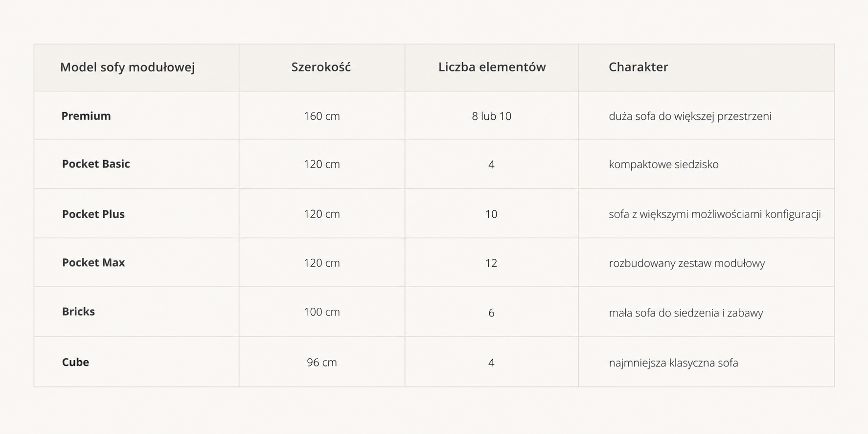The height and width of the screenshot is (434, 868).
Task: Select the 6 elements count cell
Action: (x=491, y=313)
